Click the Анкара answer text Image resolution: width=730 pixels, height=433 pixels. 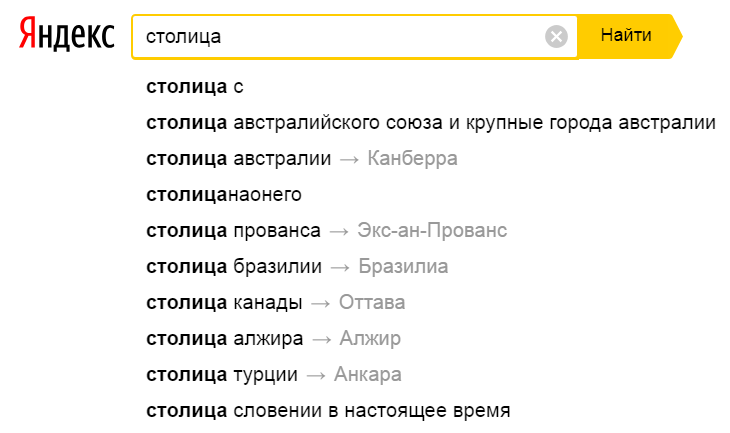pyautogui.click(x=368, y=374)
